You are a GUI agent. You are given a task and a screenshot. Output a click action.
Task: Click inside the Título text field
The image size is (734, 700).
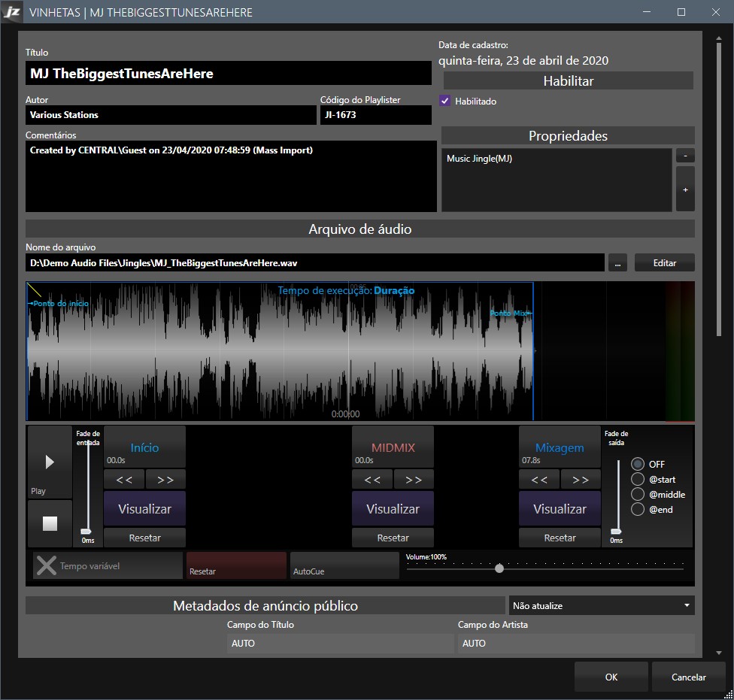tap(226, 73)
